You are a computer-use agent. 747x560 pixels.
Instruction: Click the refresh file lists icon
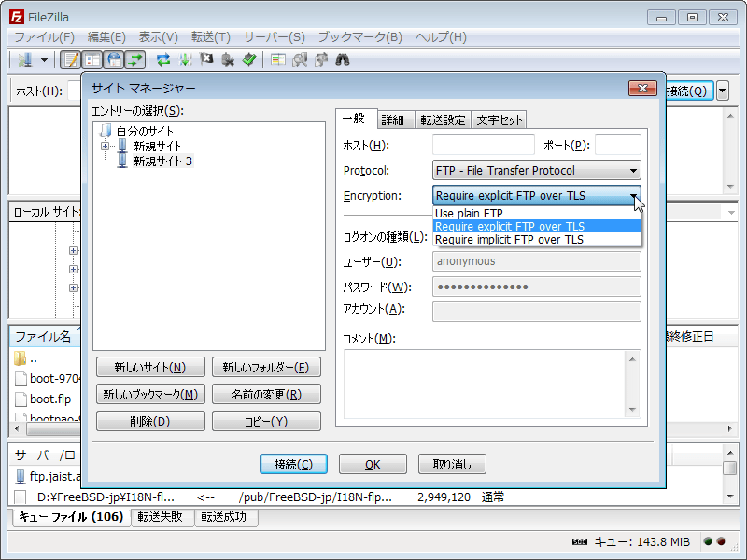click(163, 60)
